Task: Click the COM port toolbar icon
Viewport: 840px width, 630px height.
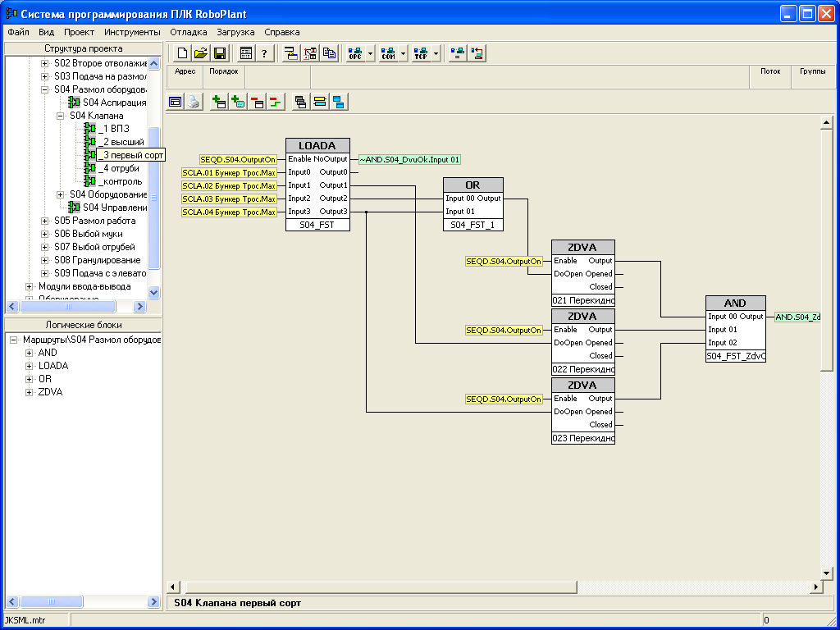Action: (x=388, y=53)
